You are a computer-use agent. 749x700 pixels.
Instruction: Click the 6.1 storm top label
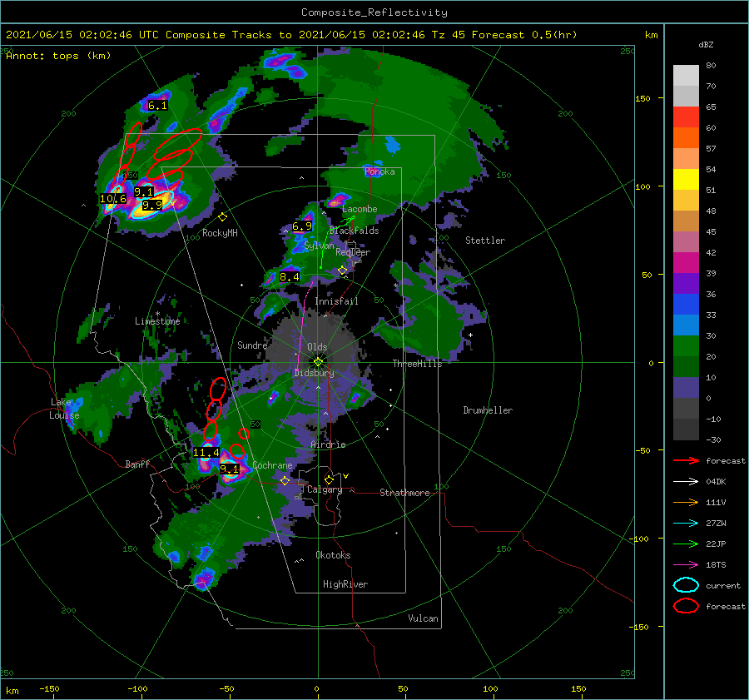pyautogui.click(x=157, y=106)
